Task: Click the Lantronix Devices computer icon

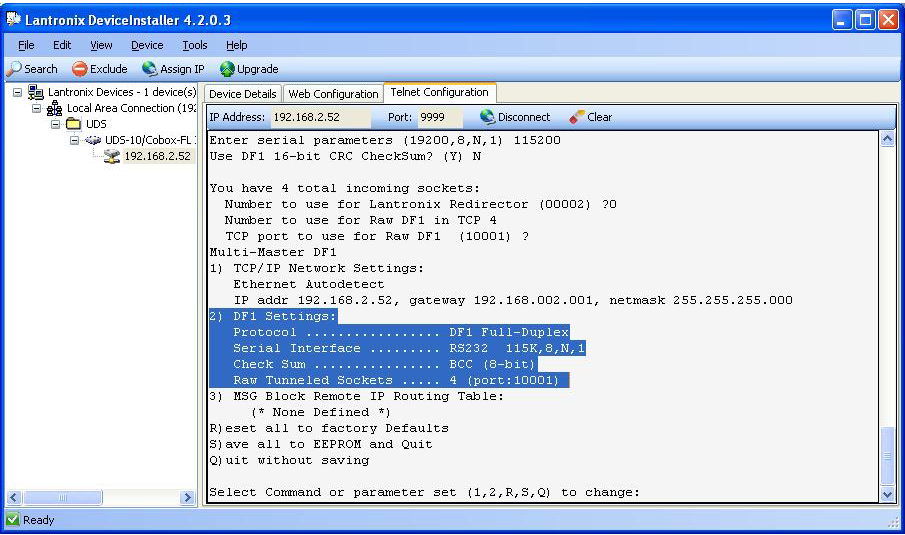Action: click(36, 92)
